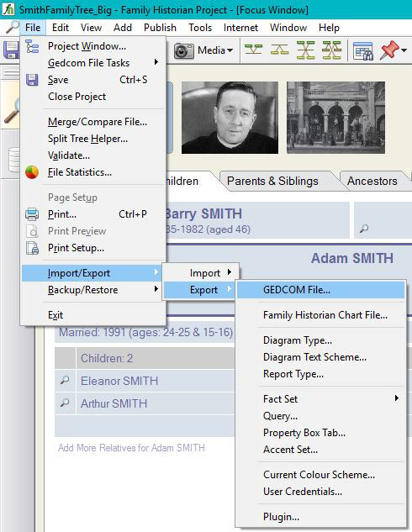Open Eleanor SMITH's record name
412x532 pixels.
tap(119, 381)
